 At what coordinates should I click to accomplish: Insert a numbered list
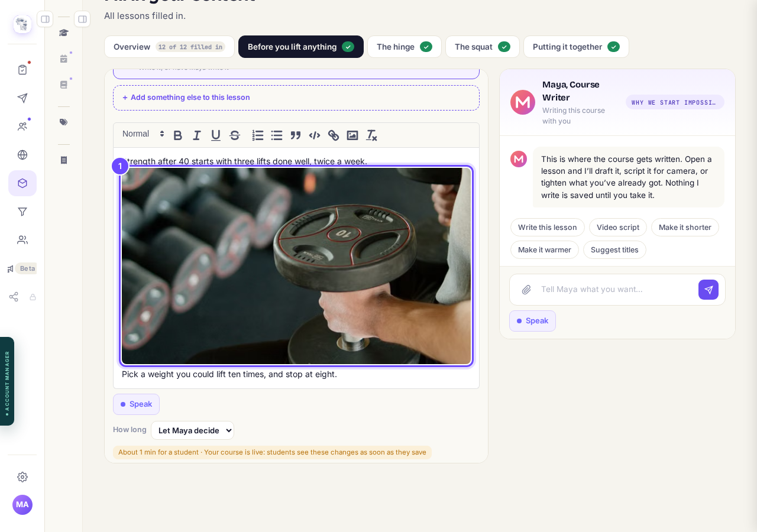(258, 135)
